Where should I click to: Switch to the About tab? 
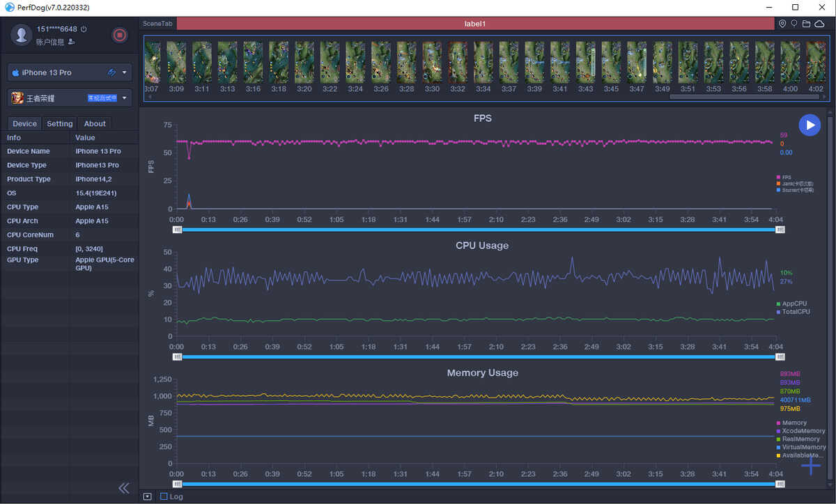[x=95, y=124]
